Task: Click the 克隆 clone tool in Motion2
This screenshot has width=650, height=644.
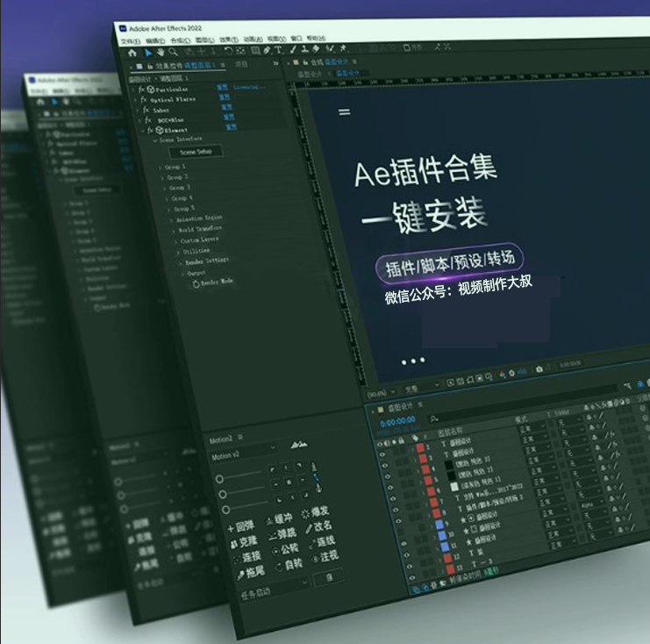Action: click(x=244, y=541)
